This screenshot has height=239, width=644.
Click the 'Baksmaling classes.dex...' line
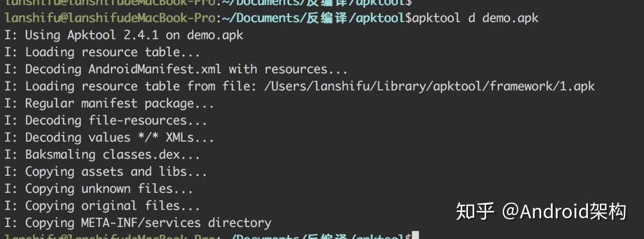[x=102, y=155]
